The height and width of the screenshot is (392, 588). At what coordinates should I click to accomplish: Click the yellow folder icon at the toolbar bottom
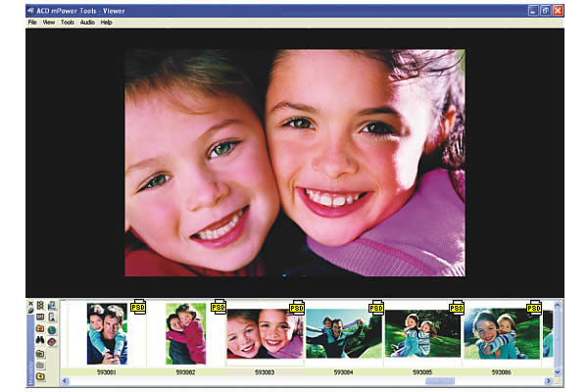coord(40,376)
